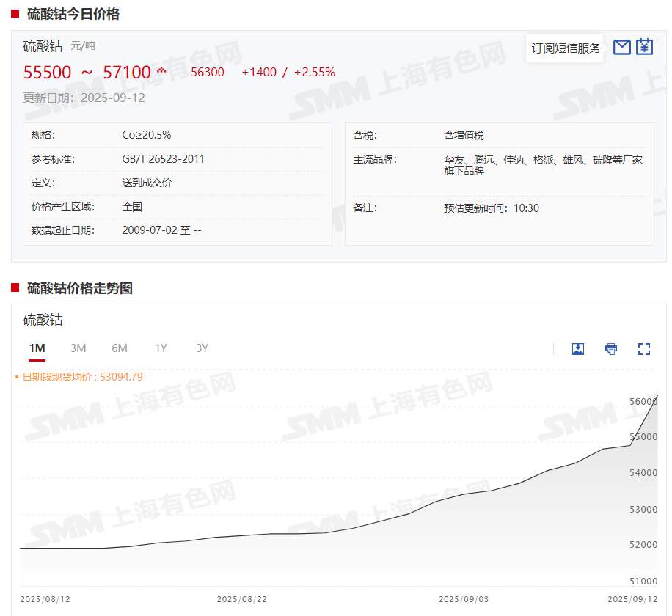This screenshot has width=672, height=616.
Task: Click the average price 56300 value
Action: point(208,72)
